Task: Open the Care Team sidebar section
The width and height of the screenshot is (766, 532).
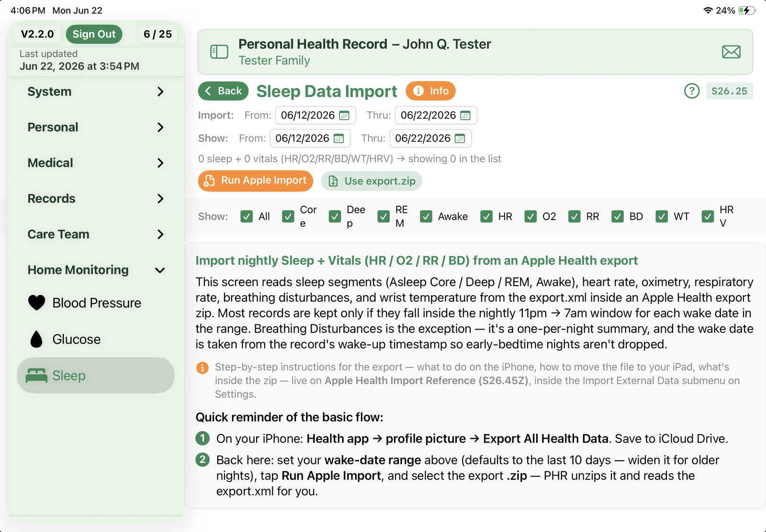Action: (x=96, y=234)
